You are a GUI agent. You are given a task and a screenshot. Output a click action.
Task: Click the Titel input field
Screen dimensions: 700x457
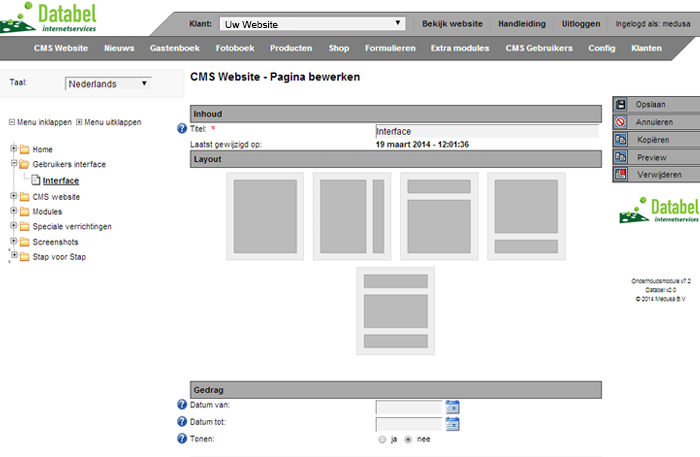487,131
